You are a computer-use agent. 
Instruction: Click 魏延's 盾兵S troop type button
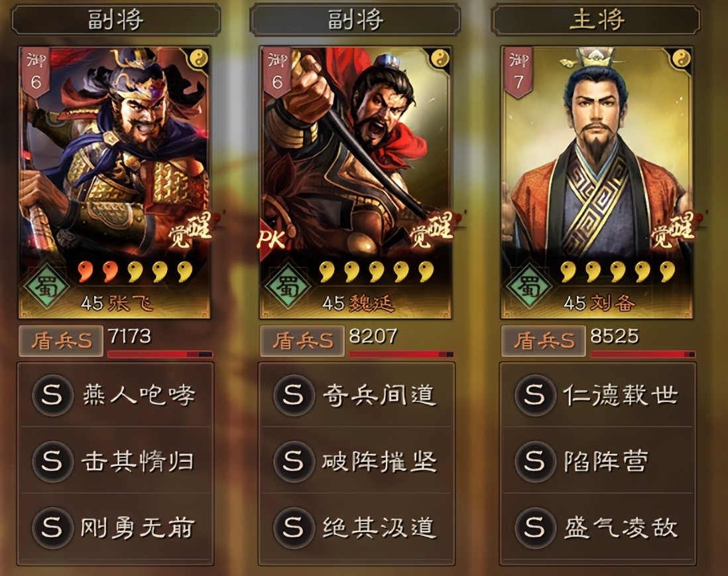tap(302, 341)
